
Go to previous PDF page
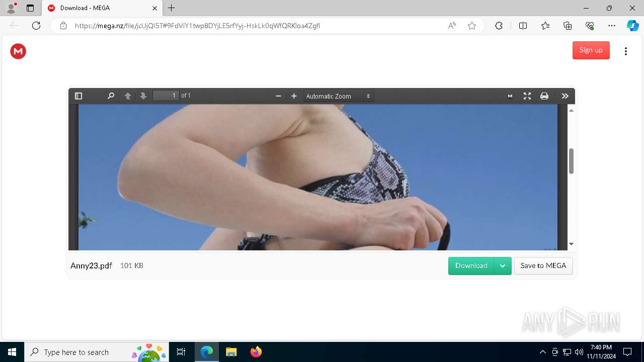pyautogui.click(x=128, y=96)
